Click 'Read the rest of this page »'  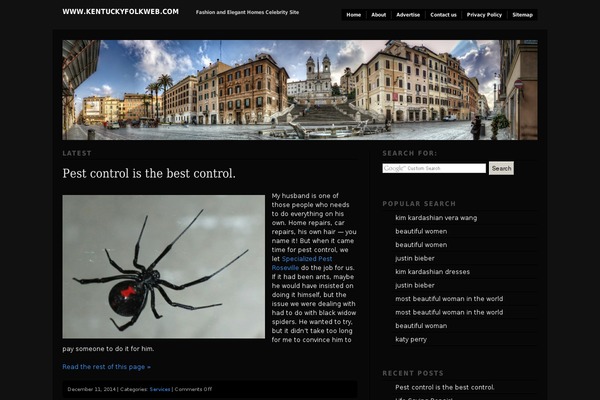[x=106, y=367]
